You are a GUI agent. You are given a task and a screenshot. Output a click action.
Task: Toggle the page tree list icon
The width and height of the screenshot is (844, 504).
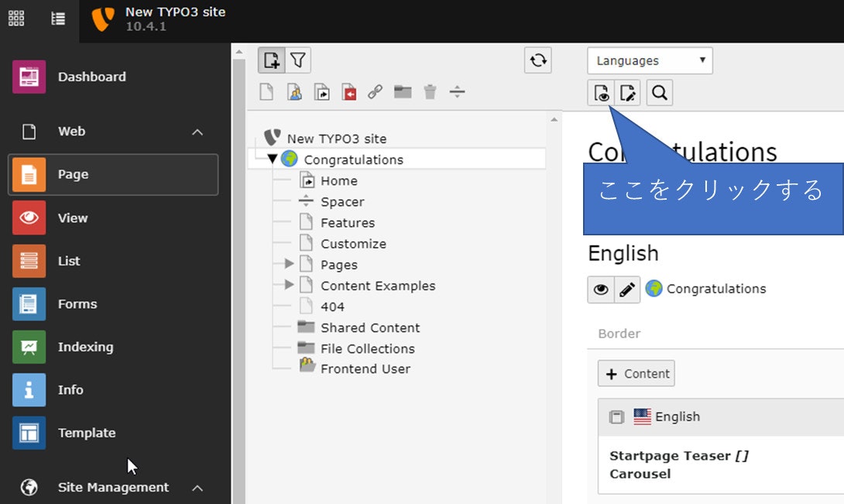click(x=58, y=19)
